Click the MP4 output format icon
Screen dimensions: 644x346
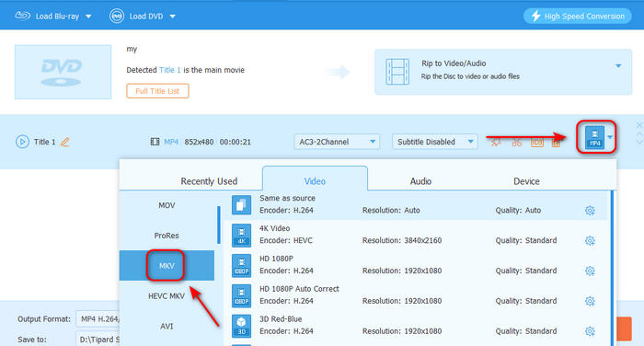(594, 137)
